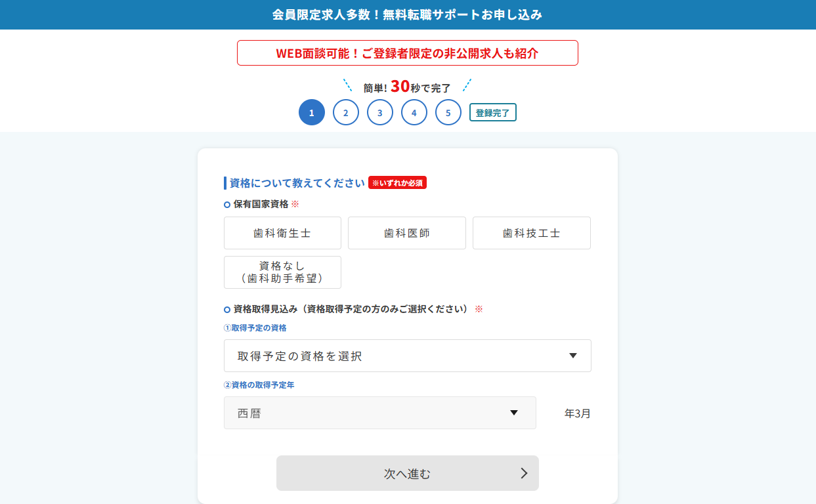
Task: Click the red いずれか必須 badge
Action: pos(397,183)
